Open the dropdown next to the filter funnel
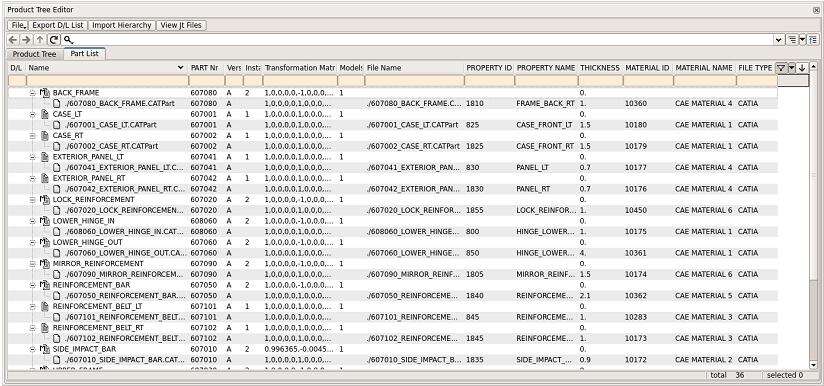The height and width of the screenshot is (386, 824). click(792, 68)
